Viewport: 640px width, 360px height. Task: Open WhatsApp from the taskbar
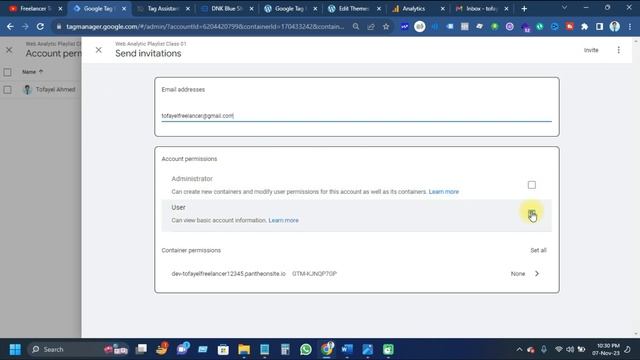click(x=305, y=349)
